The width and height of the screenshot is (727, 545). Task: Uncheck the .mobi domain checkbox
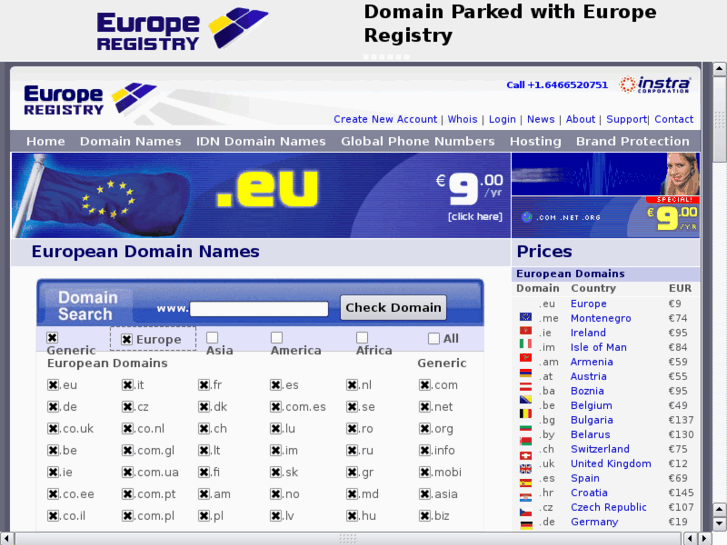click(x=425, y=472)
